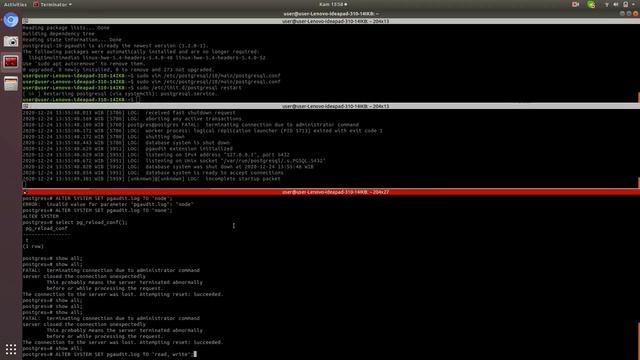Click the 'incomplete startup packet' log line
Viewport: 640px width, 360px height.
[x=151, y=179]
